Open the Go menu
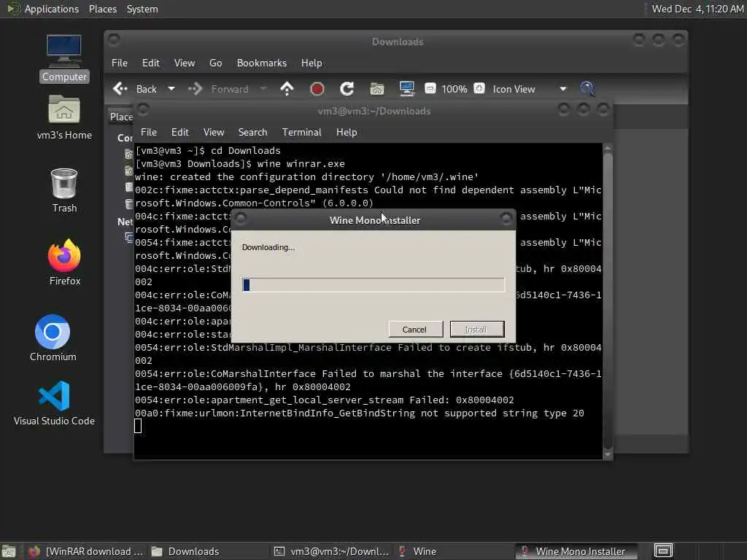 click(215, 63)
